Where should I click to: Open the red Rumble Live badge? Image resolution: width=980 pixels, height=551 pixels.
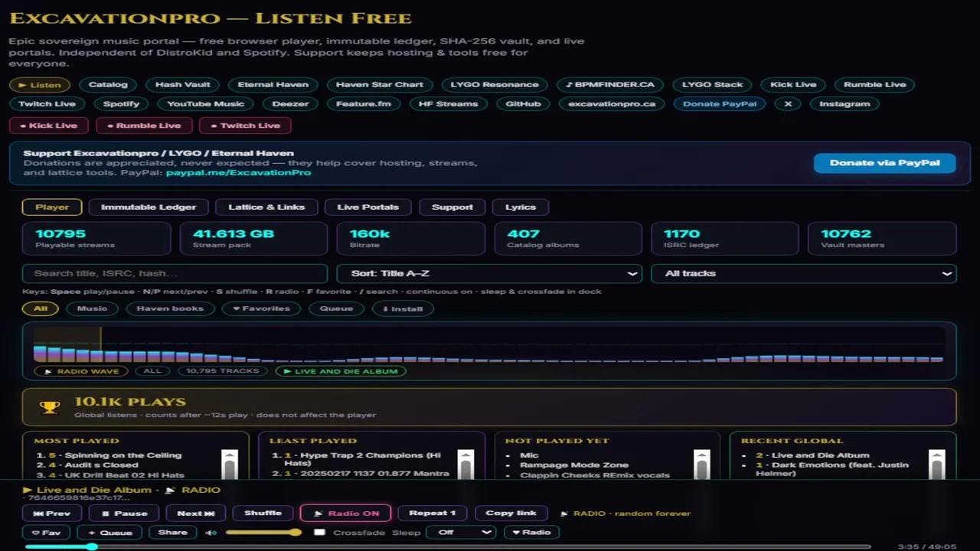pos(143,126)
